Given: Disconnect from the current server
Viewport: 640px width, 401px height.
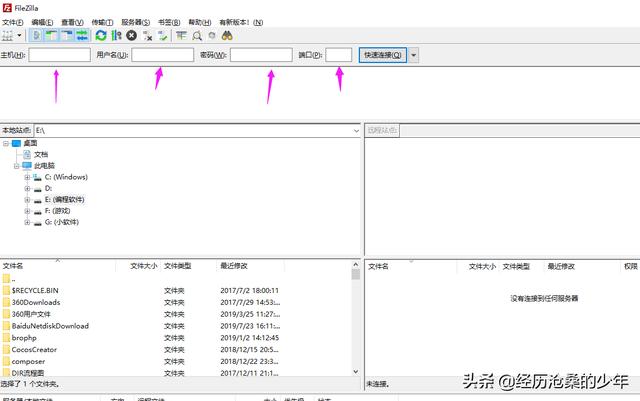Looking at the screenshot, I should click(147, 36).
